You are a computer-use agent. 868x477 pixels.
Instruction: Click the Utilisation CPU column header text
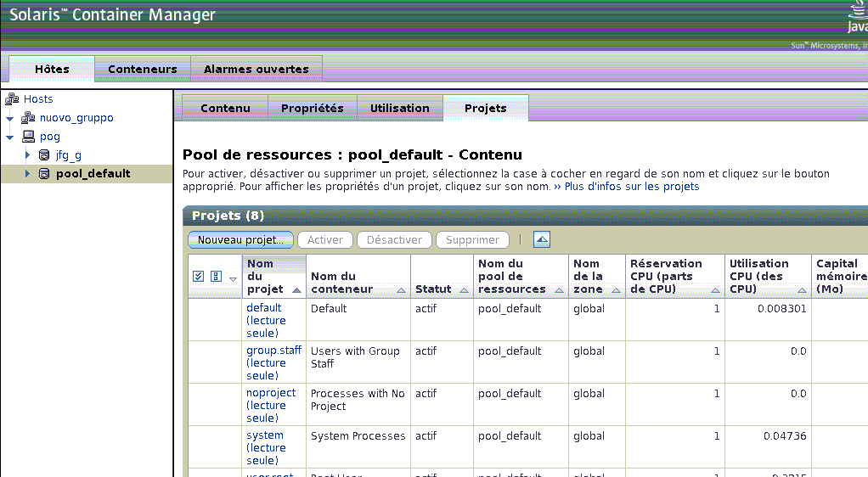[759, 276]
